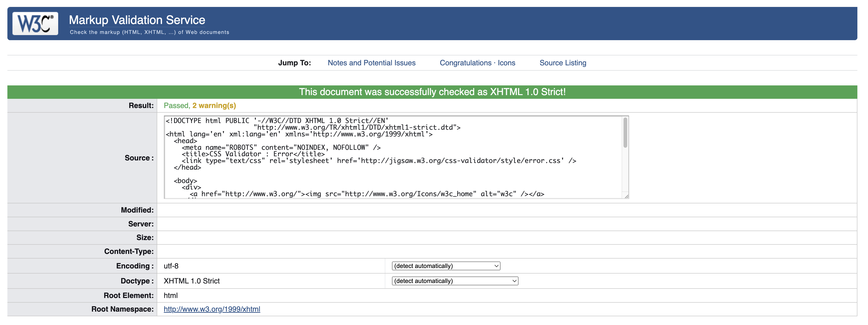Screen dimensions: 868x325
Task: Click the '<html lang='en'' source line
Action: pos(299,134)
